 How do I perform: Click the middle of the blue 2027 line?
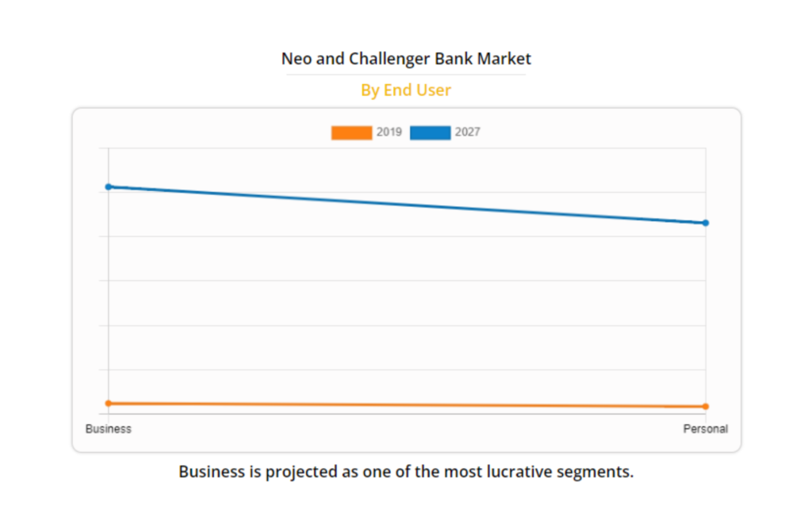coord(407,205)
